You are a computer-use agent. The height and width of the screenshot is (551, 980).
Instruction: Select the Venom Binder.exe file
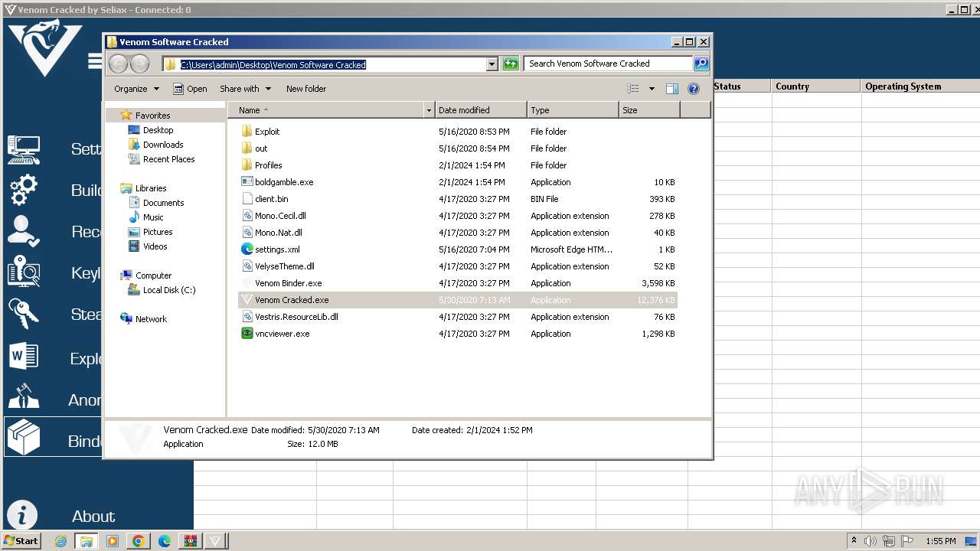458,283
